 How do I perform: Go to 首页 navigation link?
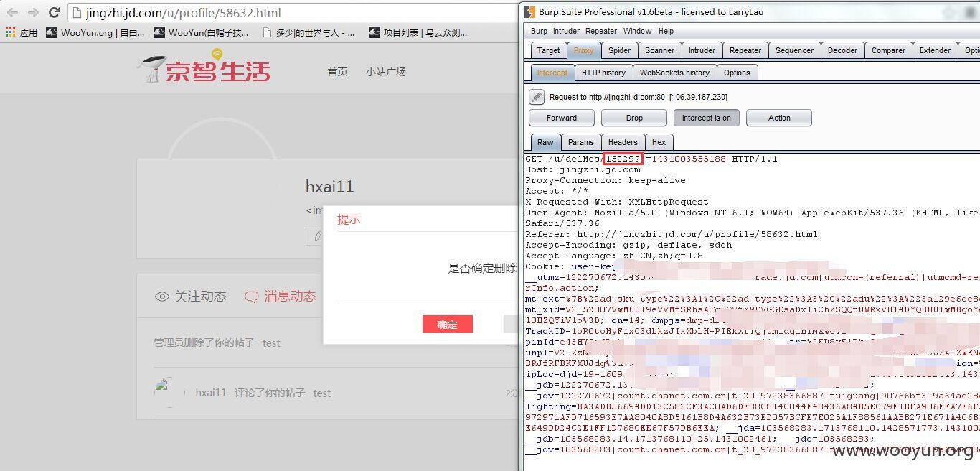pos(337,72)
